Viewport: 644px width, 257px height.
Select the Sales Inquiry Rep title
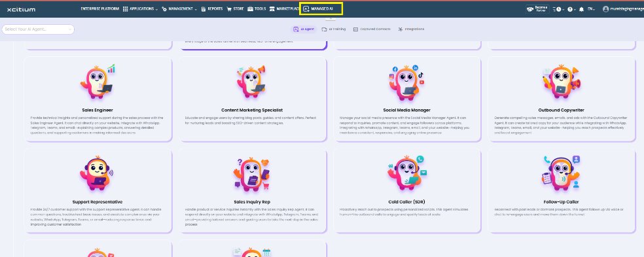pyautogui.click(x=252, y=202)
